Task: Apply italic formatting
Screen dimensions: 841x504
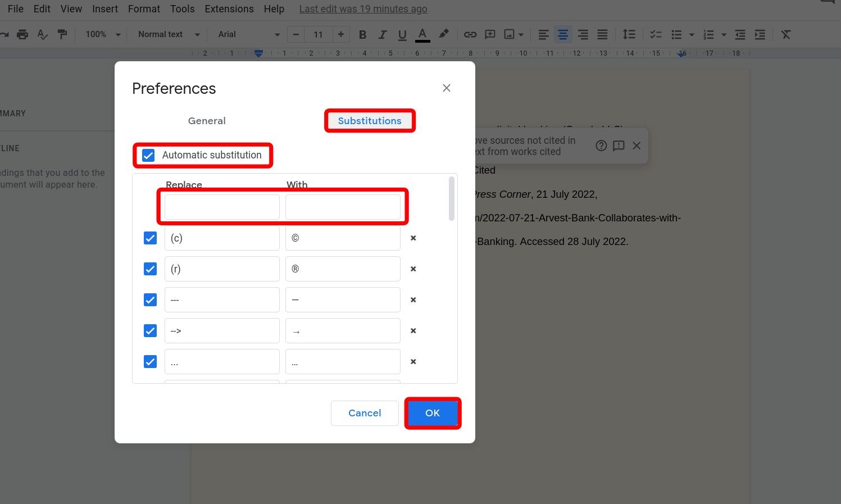Action: pos(383,34)
